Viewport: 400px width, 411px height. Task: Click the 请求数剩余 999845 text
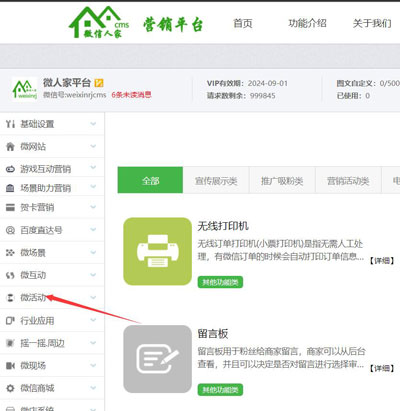coord(241,96)
